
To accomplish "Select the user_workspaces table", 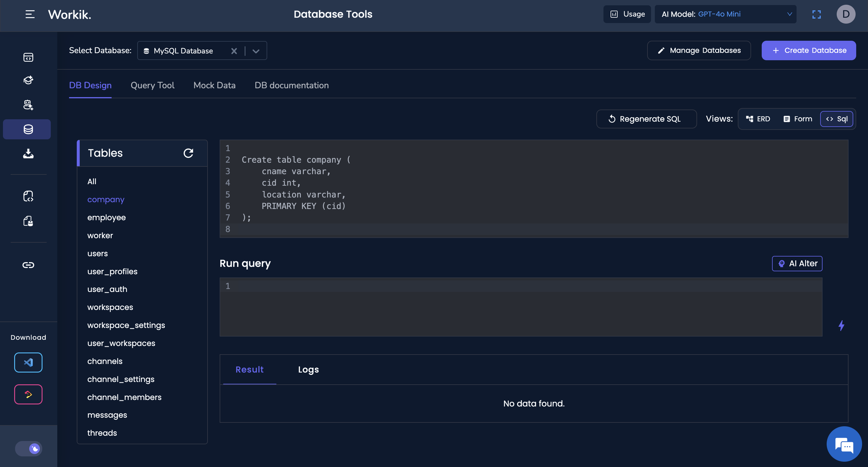I will point(121,343).
